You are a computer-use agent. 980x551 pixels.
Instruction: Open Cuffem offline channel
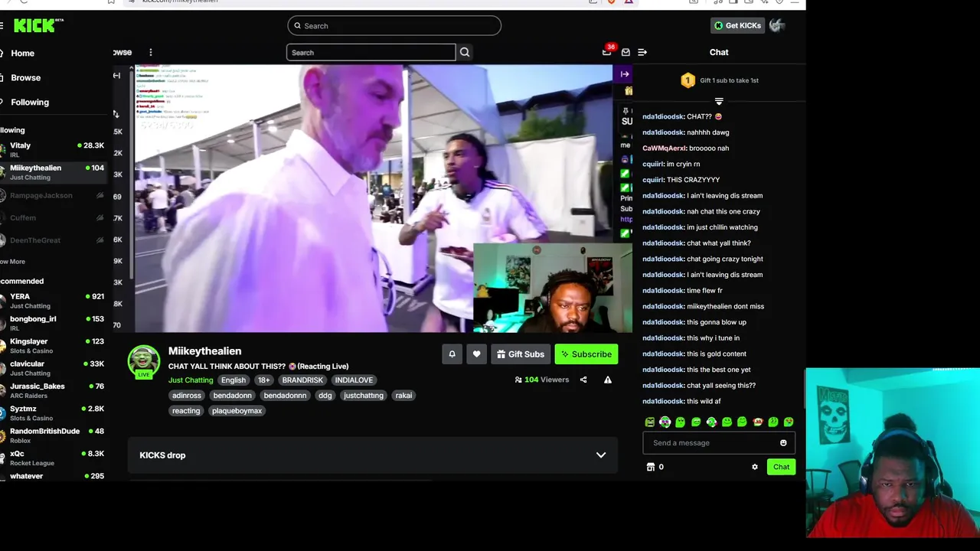tap(54, 217)
